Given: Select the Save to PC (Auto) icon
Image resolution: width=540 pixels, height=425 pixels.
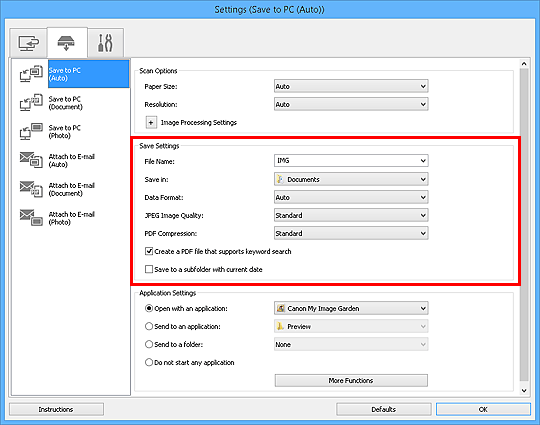Looking at the screenshot, I should (x=31, y=74).
